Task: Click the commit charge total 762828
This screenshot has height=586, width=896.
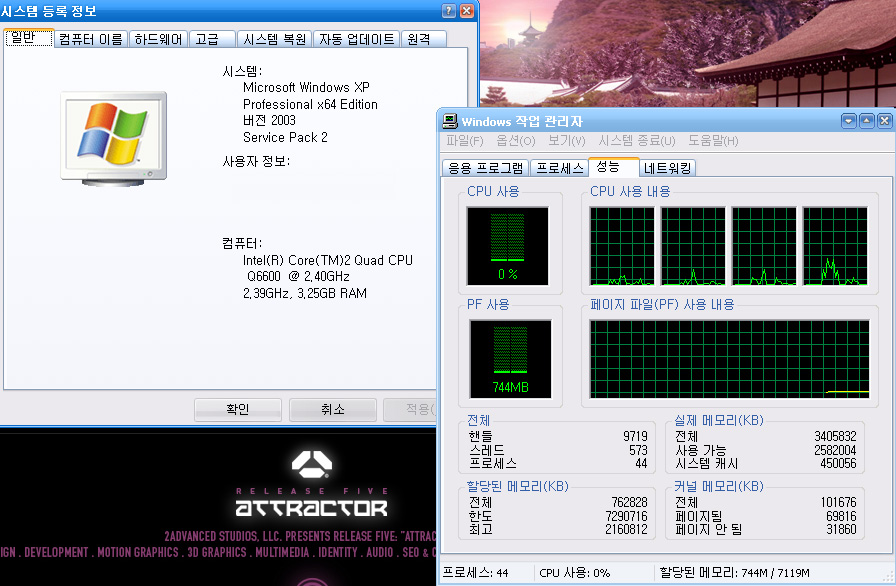Action: (x=629, y=503)
